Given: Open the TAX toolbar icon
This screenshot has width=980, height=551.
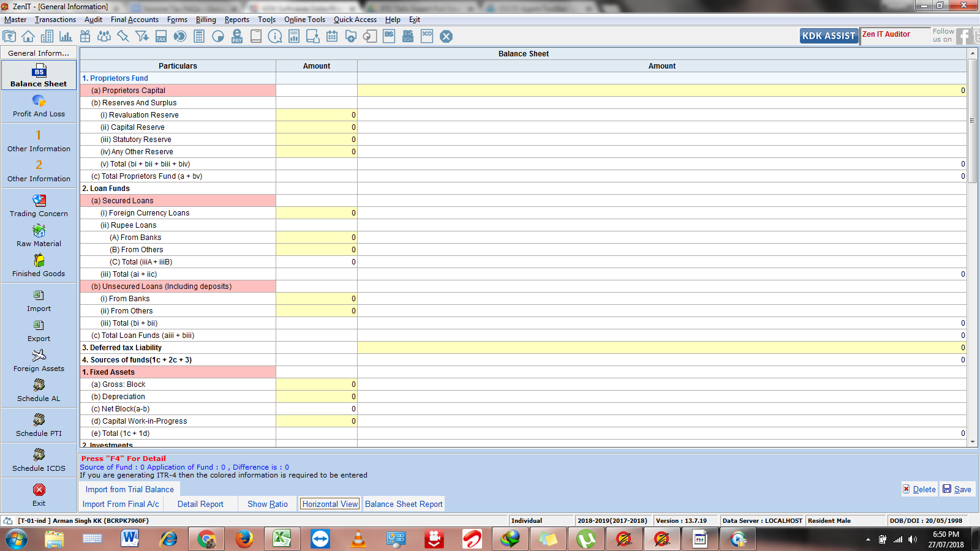Looking at the screenshot, I should pos(161,36).
